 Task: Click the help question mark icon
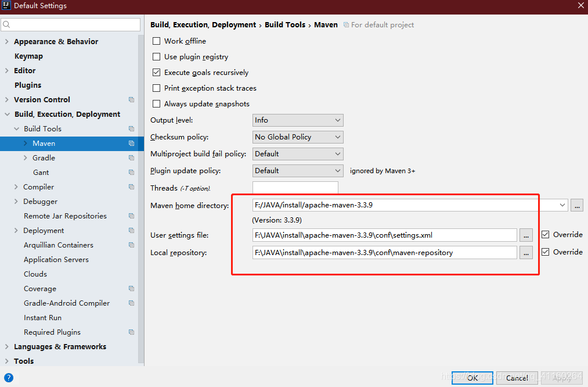(9, 378)
